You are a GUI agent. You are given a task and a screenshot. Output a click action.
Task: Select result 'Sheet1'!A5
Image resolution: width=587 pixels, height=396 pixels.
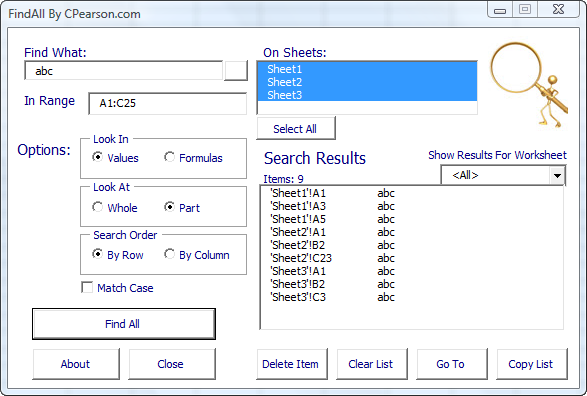tap(412, 219)
